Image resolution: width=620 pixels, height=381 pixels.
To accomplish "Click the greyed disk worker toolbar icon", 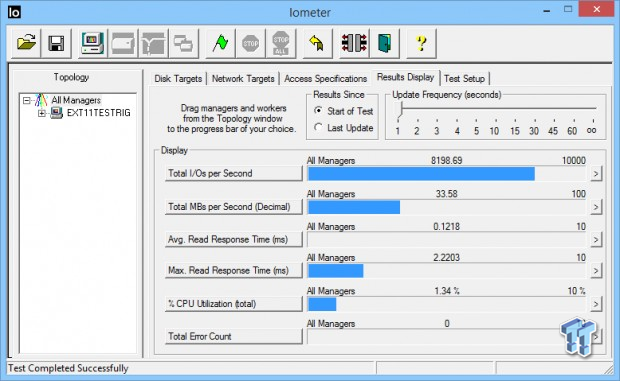I will (123, 43).
